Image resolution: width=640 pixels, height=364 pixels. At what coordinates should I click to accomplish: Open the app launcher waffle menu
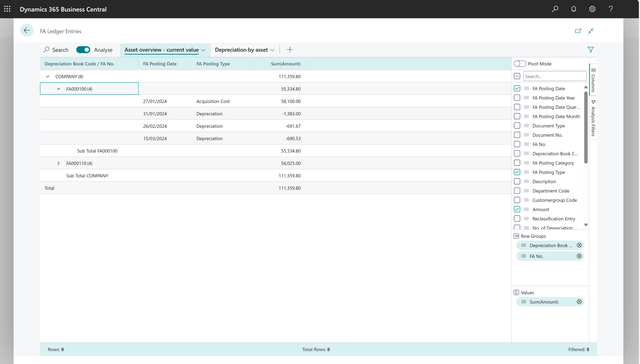point(7,9)
